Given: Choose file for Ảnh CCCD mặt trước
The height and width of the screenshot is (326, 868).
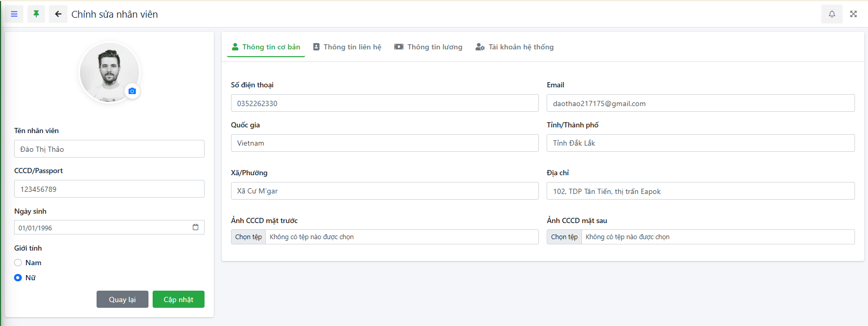Looking at the screenshot, I should click(249, 237).
